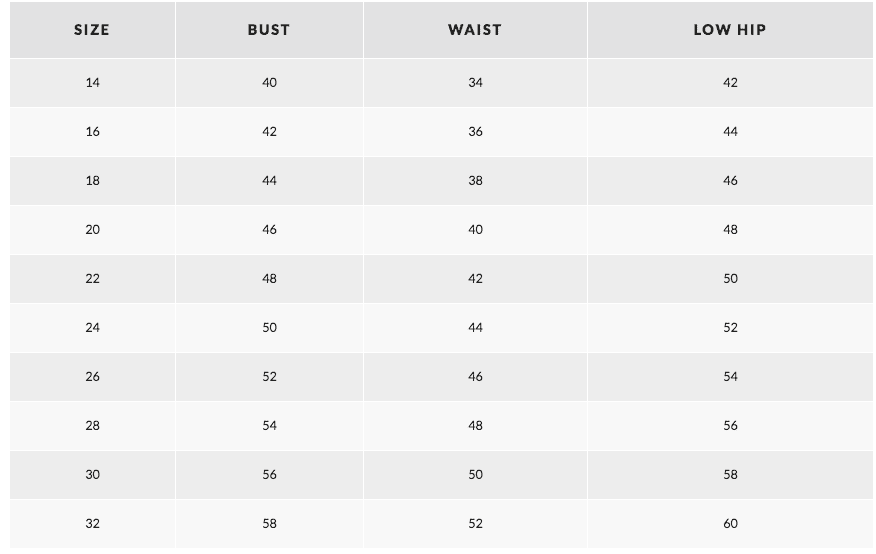
Task: Click the BUST column header
Action: coord(269,30)
